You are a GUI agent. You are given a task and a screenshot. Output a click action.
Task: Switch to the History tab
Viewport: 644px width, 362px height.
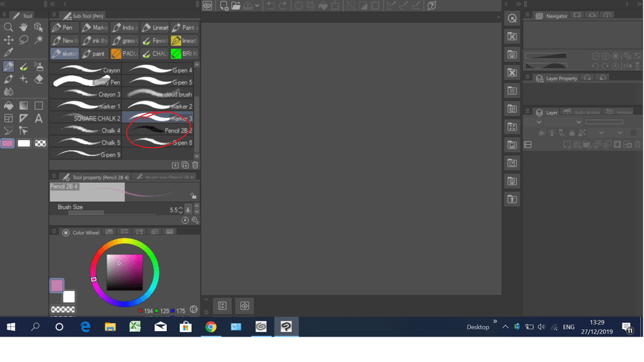[x=619, y=113]
